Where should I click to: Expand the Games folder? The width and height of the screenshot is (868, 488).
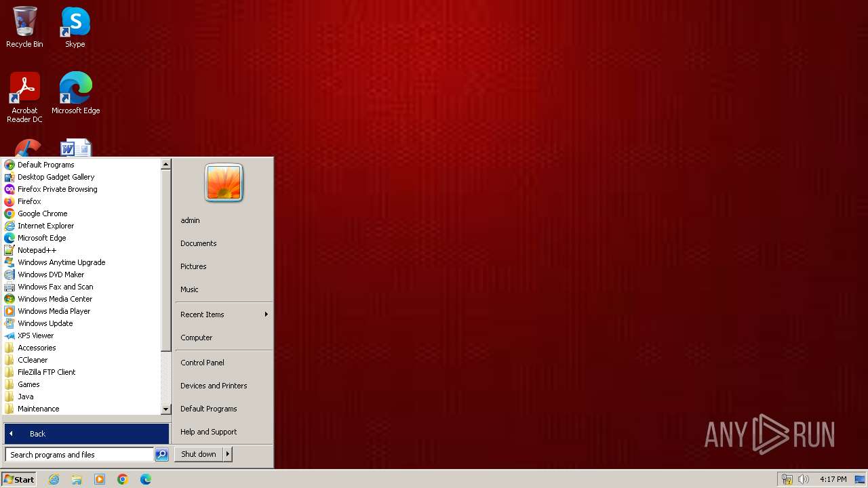tap(28, 384)
